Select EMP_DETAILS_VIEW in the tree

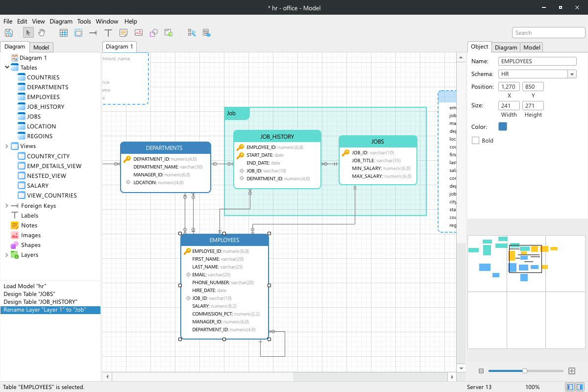click(54, 166)
